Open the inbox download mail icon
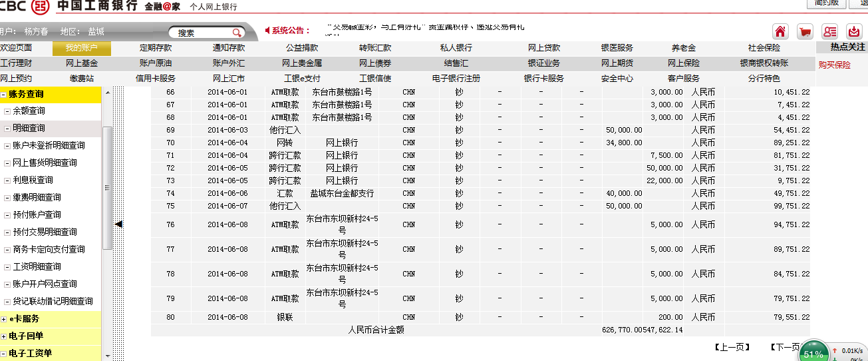This screenshot has height=361, width=868. [854, 31]
